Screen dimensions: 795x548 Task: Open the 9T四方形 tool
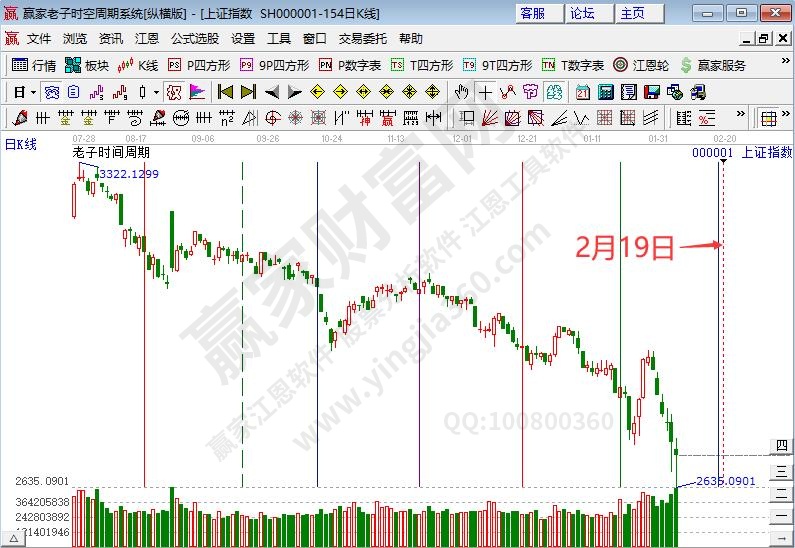pos(497,65)
